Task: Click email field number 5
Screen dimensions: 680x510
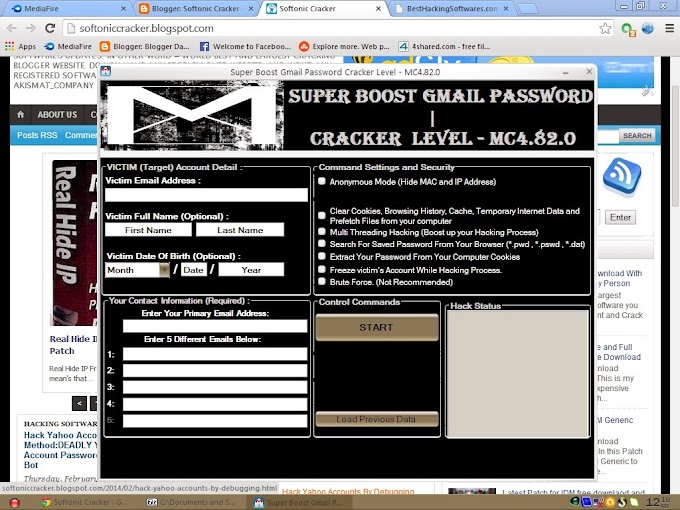Action: click(x=215, y=421)
